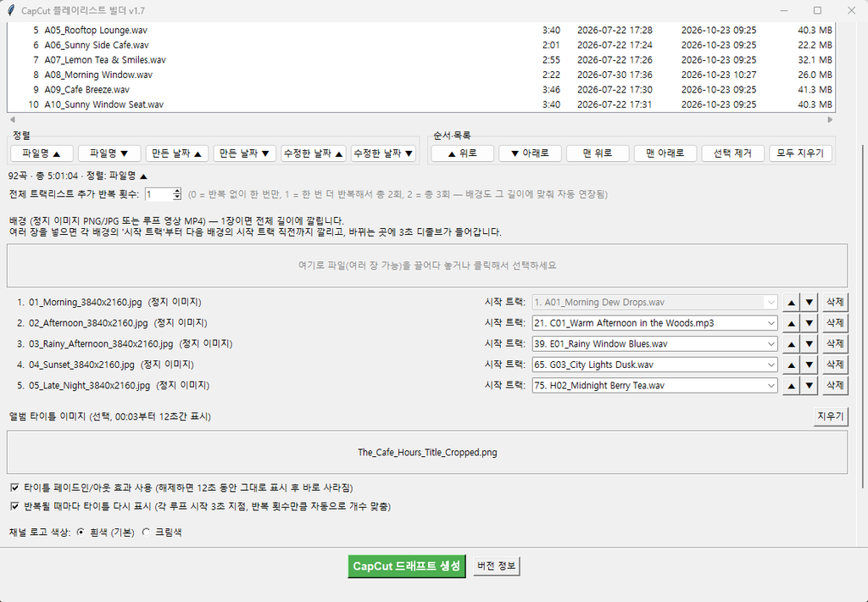Move 04_Sunset background up
Image resolution: width=868 pixels, height=602 pixels.
(x=791, y=365)
